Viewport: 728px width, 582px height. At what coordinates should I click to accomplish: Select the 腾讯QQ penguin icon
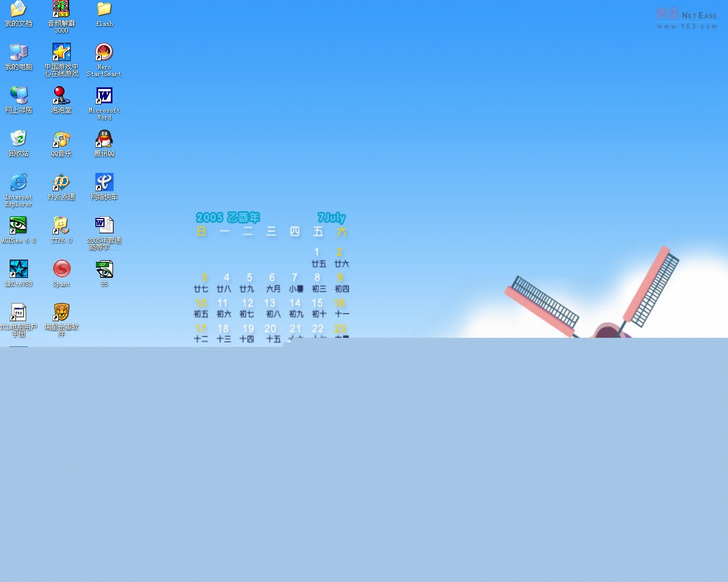coord(104,139)
